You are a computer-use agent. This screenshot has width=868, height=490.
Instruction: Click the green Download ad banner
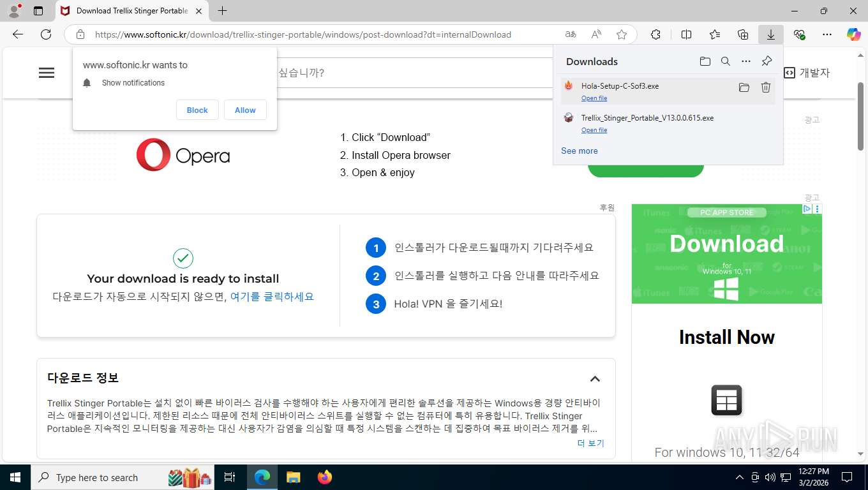click(x=727, y=254)
